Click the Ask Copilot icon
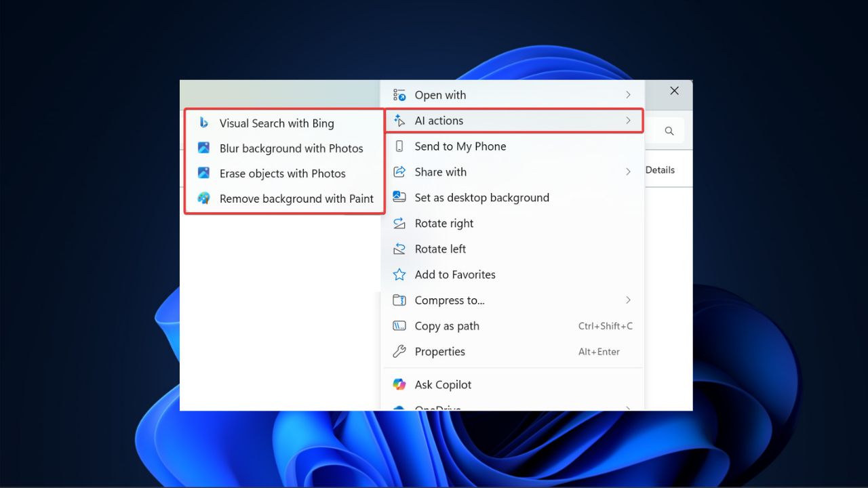 pos(399,384)
